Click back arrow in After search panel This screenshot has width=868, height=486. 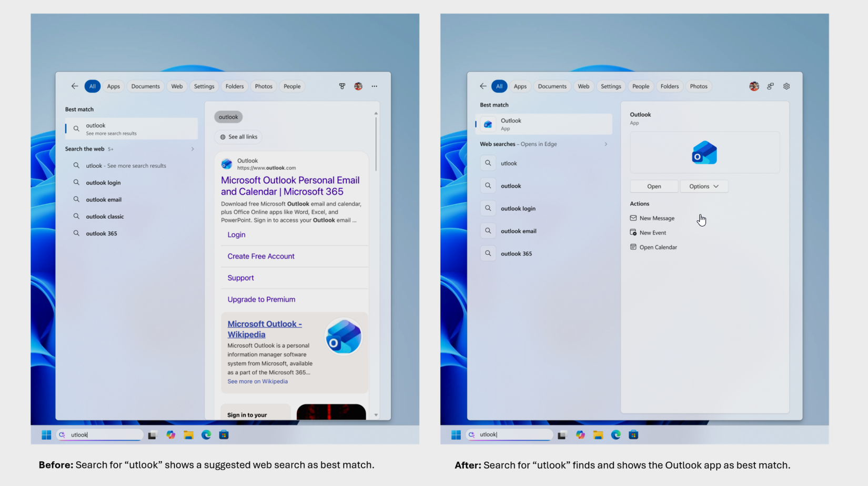tap(483, 86)
